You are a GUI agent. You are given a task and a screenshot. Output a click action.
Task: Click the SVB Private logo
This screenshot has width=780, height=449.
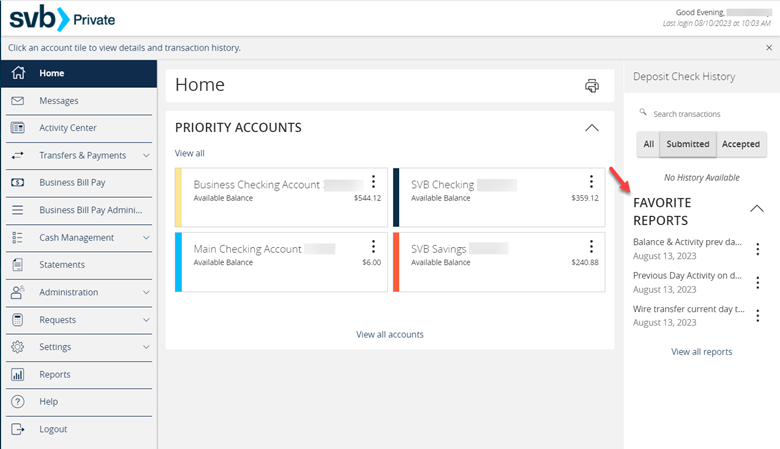(x=62, y=19)
